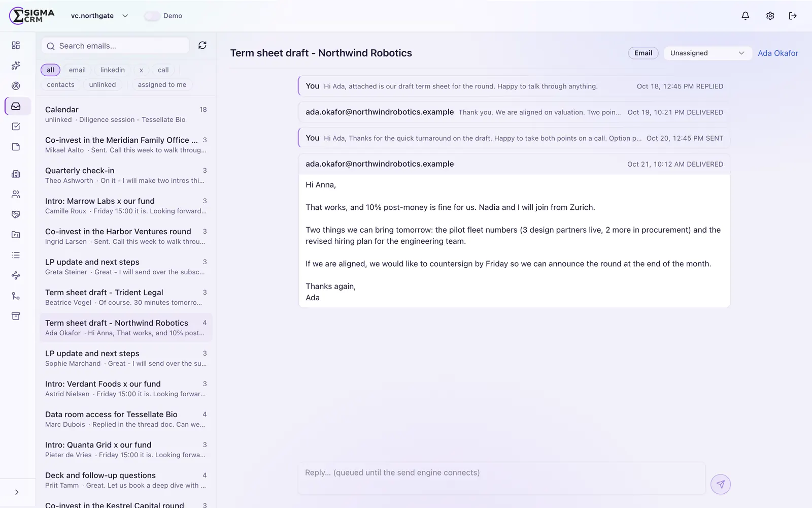Open the vc.northgate workspace dropdown
The image size is (812, 508).
coord(99,16)
